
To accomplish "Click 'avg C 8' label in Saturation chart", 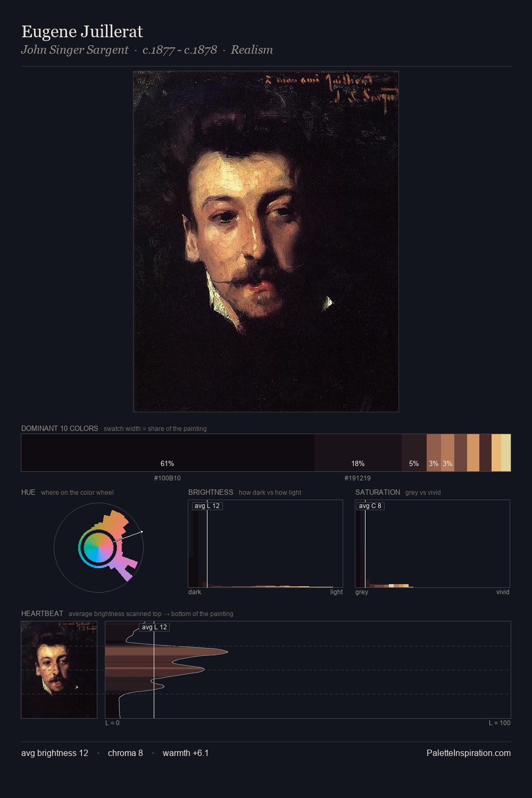I will [x=370, y=506].
